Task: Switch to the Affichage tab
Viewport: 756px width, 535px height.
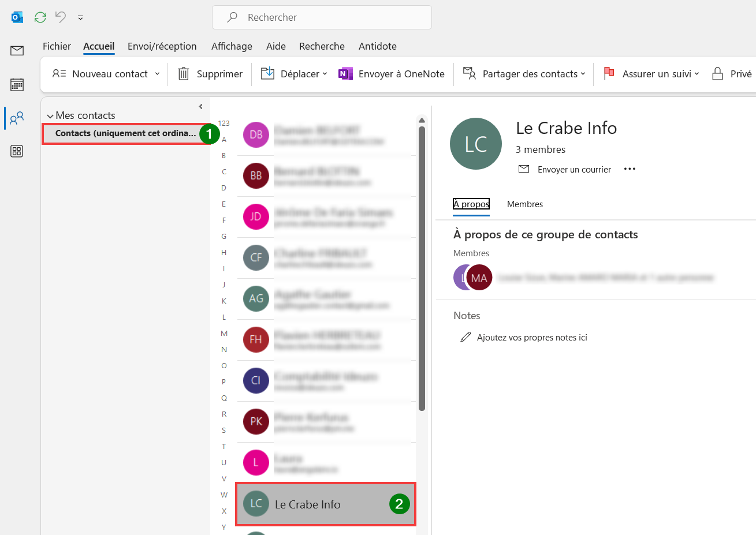Action: pos(232,46)
